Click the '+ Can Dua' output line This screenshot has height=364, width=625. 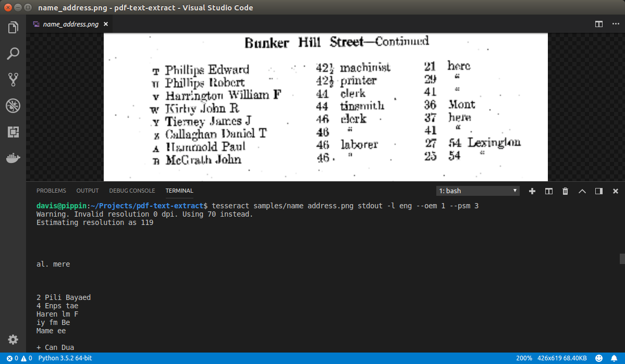point(55,348)
